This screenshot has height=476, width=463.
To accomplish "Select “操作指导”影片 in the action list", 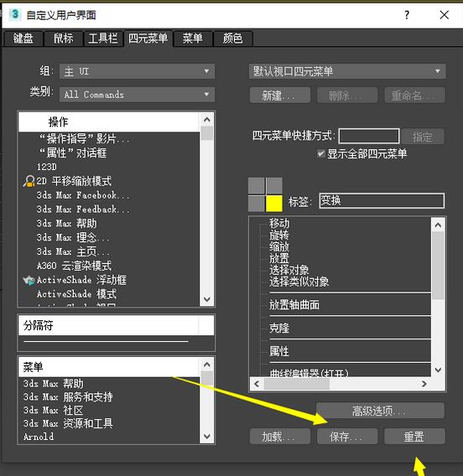I will (85, 139).
